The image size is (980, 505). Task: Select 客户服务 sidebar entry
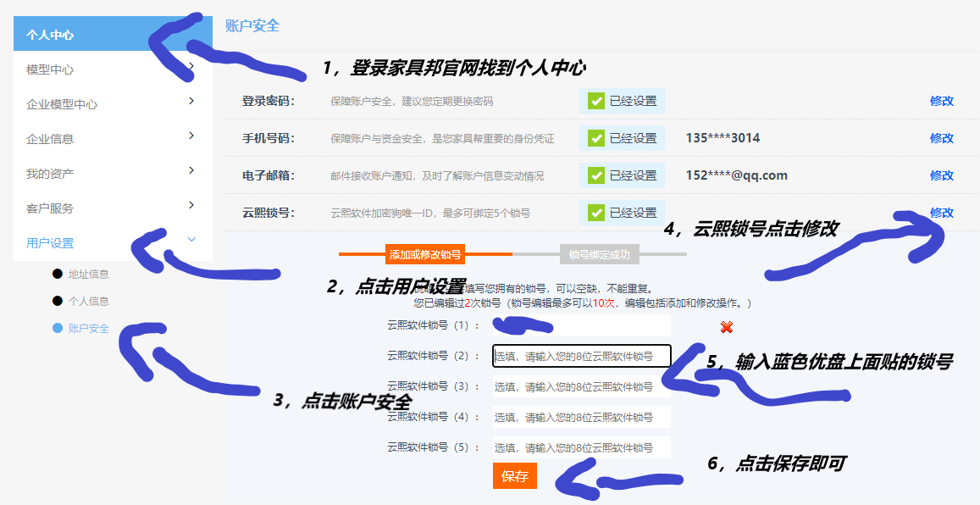tap(49, 208)
